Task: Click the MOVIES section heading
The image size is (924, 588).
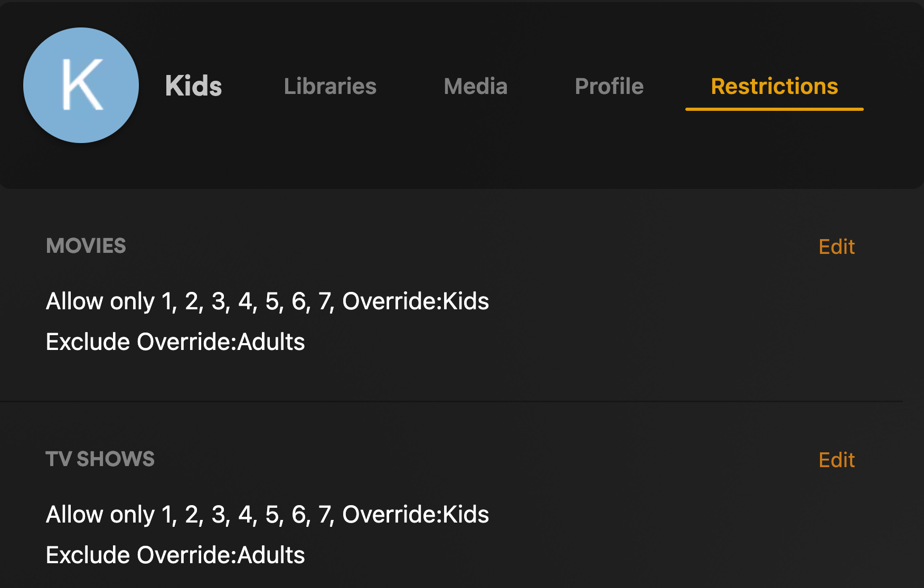Action: pos(86,246)
